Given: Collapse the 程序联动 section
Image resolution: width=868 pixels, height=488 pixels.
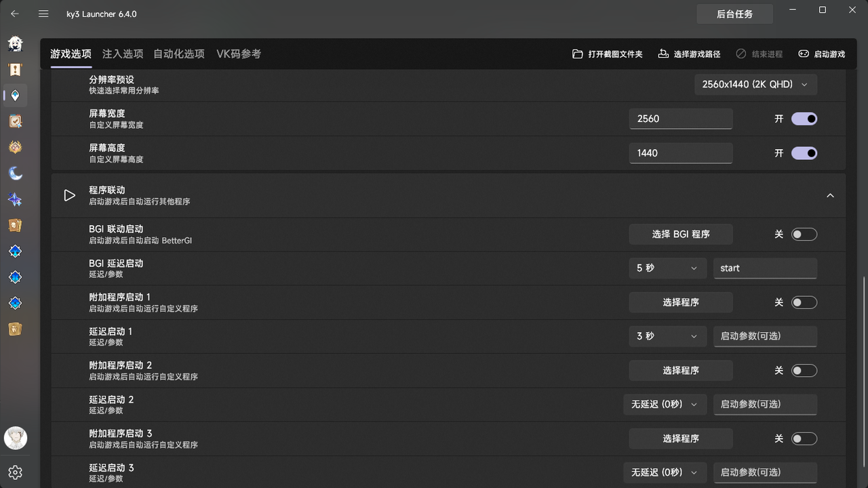Looking at the screenshot, I should point(830,196).
